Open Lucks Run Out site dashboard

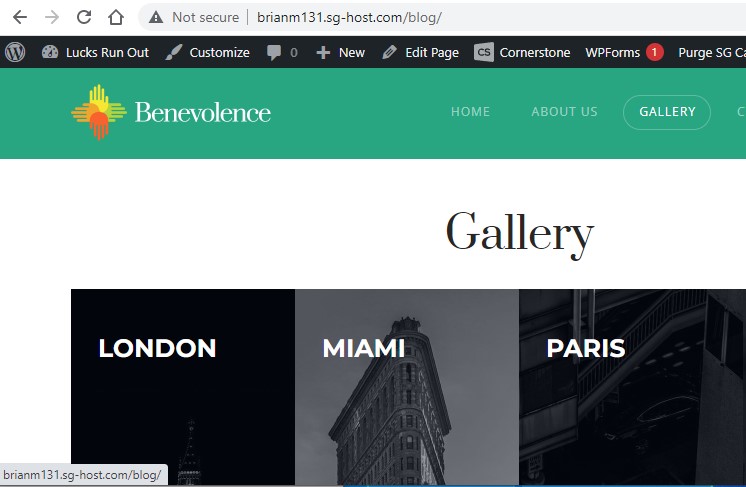click(x=95, y=52)
